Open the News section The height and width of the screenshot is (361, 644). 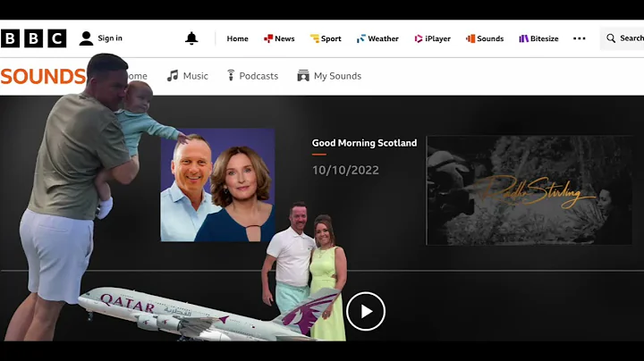[279, 38]
